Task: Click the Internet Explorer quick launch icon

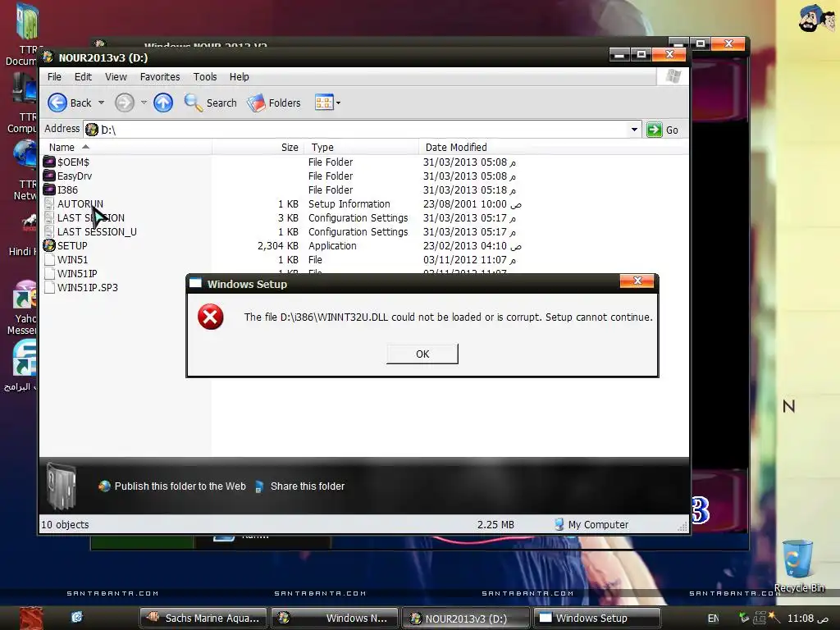Action: (x=77, y=617)
